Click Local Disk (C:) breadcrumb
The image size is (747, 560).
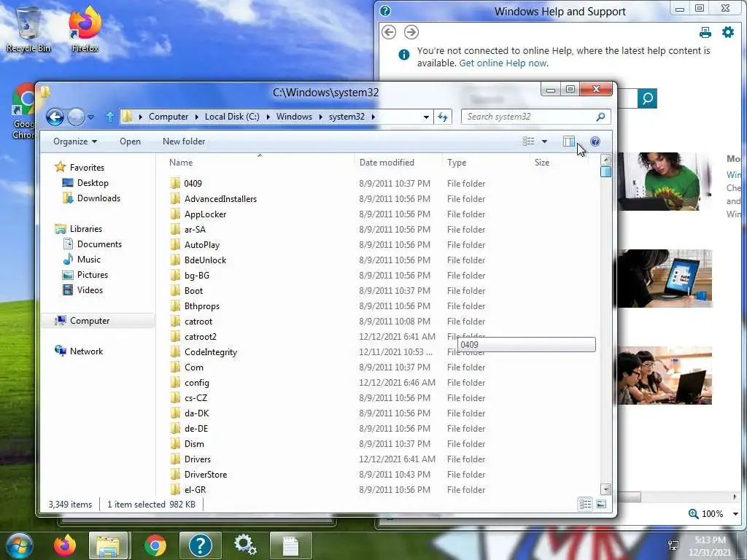click(x=232, y=117)
